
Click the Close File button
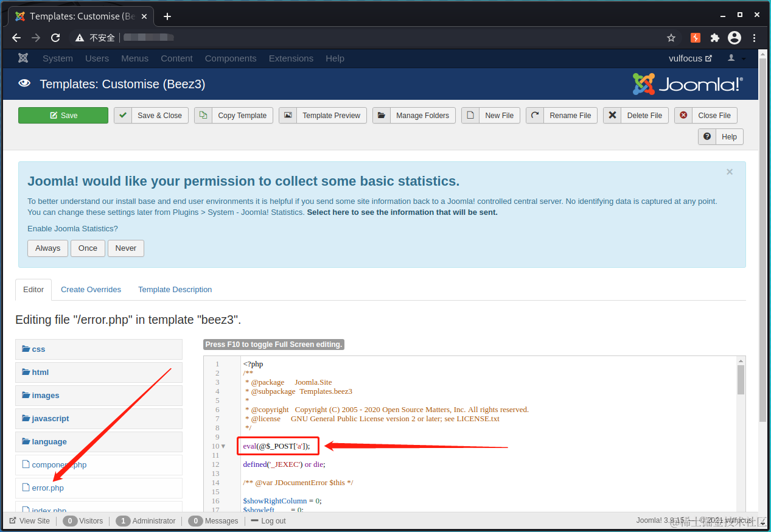click(706, 116)
